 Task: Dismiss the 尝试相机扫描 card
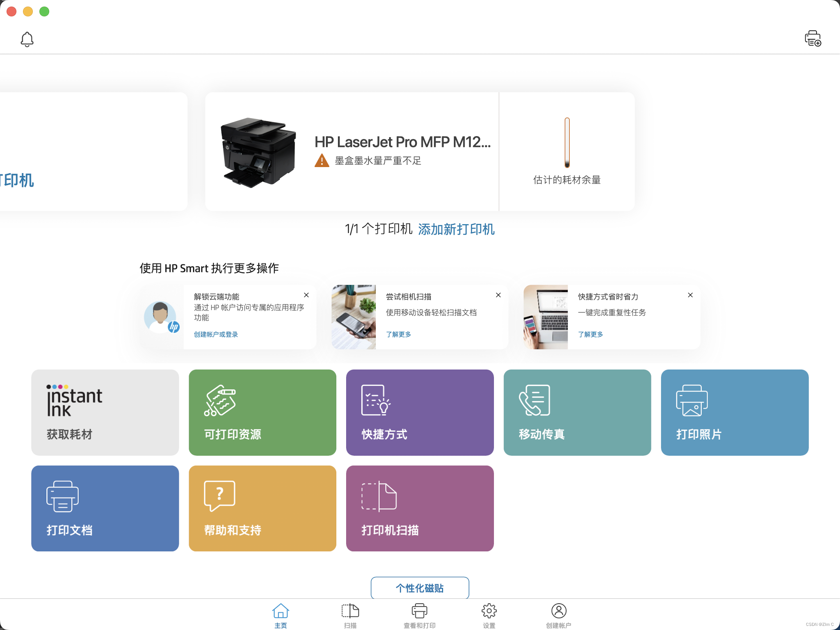pos(498,295)
